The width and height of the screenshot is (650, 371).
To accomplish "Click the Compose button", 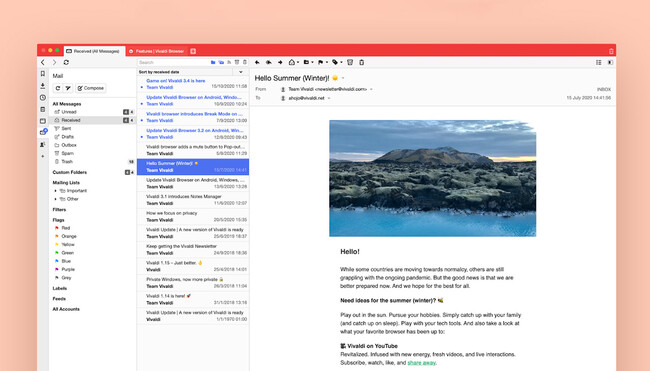I will point(91,88).
